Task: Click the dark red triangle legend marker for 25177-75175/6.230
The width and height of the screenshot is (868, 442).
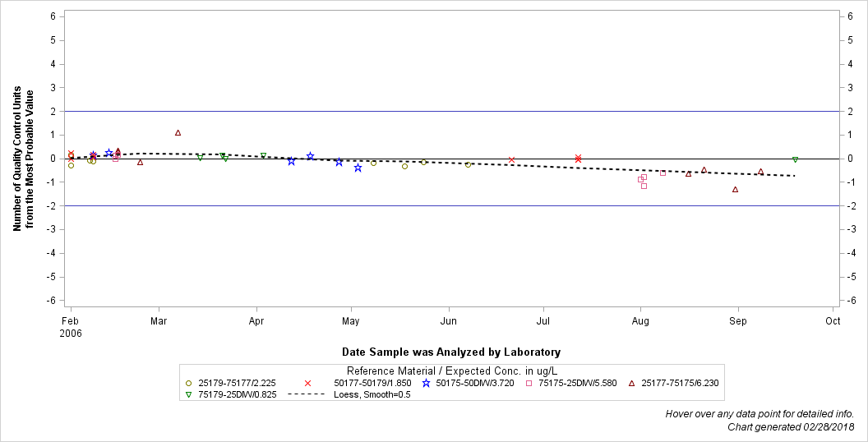Action: pyautogui.click(x=631, y=383)
